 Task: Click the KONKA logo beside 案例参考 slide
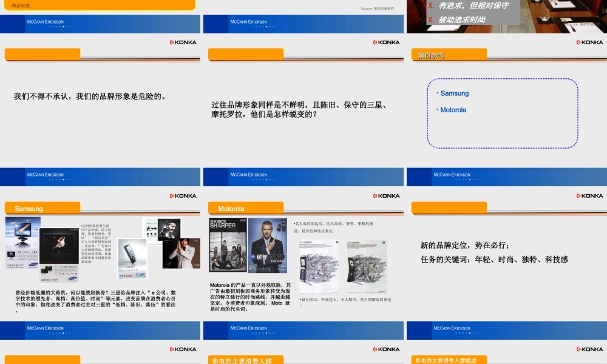tap(589, 42)
